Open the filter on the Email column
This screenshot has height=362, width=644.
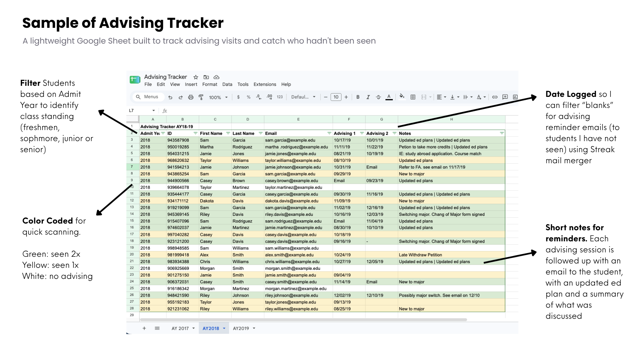click(x=329, y=133)
